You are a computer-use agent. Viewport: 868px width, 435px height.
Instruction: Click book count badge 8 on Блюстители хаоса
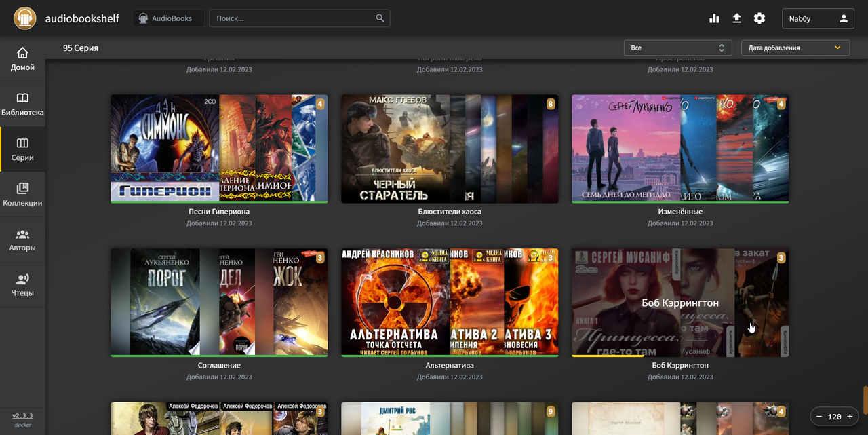pyautogui.click(x=551, y=104)
